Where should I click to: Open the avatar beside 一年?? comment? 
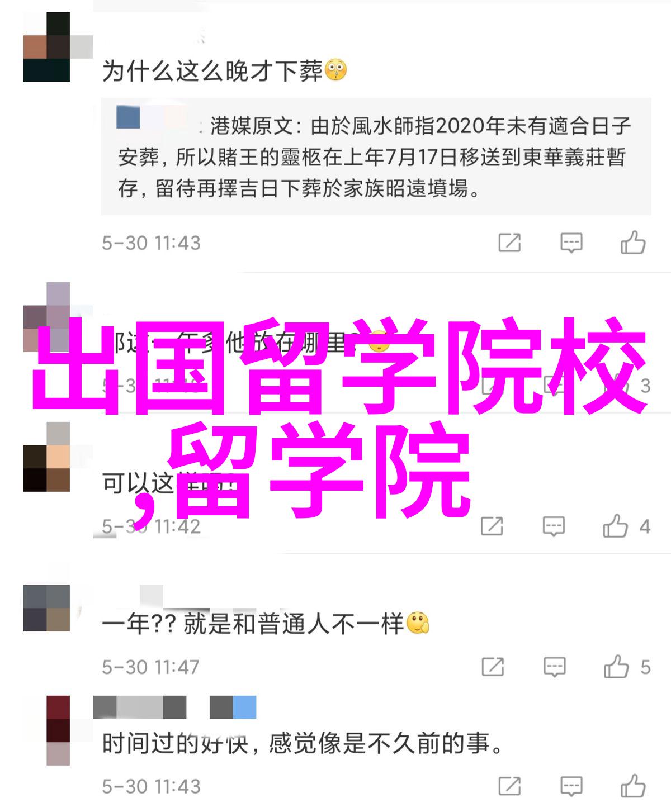pyautogui.click(x=46, y=608)
